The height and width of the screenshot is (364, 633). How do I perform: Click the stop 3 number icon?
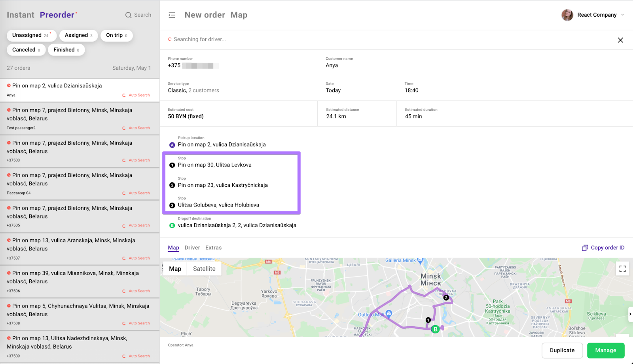tap(172, 205)
